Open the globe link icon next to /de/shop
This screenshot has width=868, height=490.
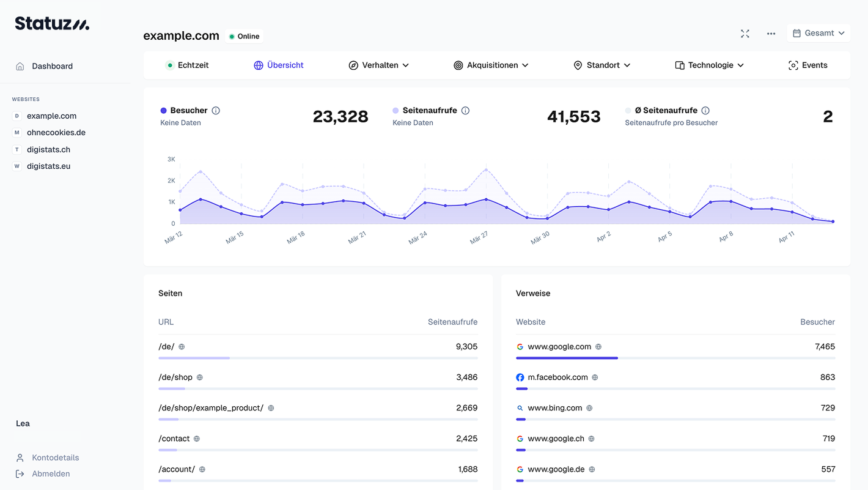tap(199, 377)
